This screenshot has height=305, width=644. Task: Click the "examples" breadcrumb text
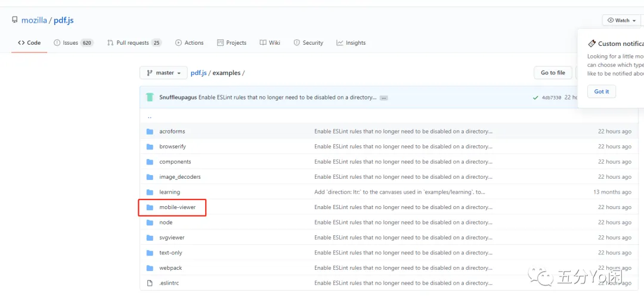click(227, 73)
